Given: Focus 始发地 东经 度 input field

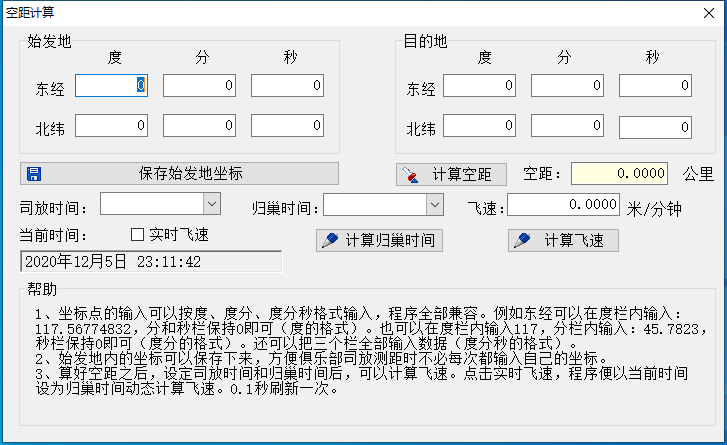Looking at the screenshot, I should pos(111,85).
